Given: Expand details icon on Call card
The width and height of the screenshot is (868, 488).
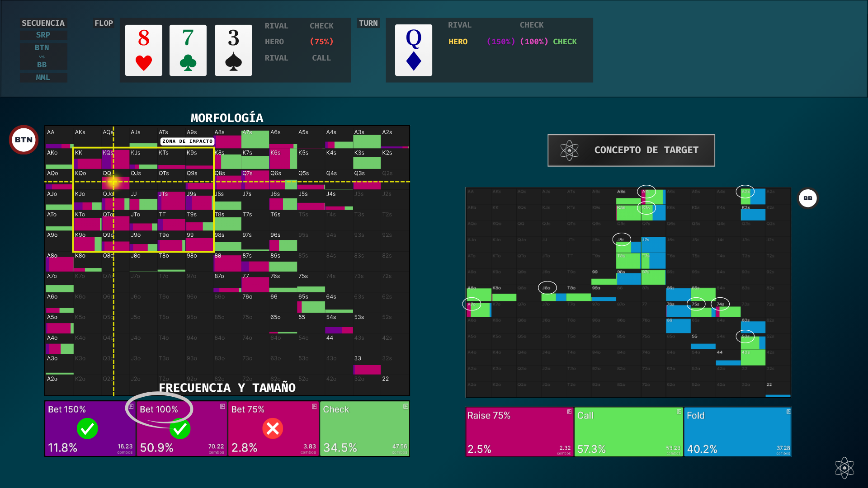Looking at the screenshot, I should click(679, 412).
